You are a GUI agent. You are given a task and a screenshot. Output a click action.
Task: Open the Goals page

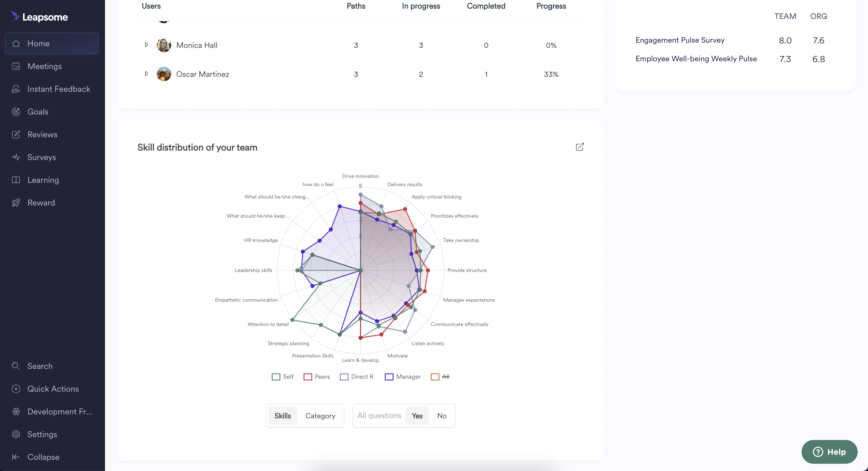[38, 111]
